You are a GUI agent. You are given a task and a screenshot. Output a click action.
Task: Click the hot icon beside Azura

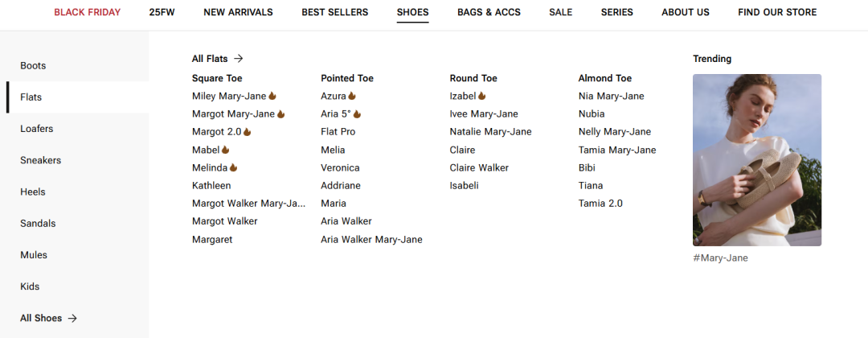point(352,96)
